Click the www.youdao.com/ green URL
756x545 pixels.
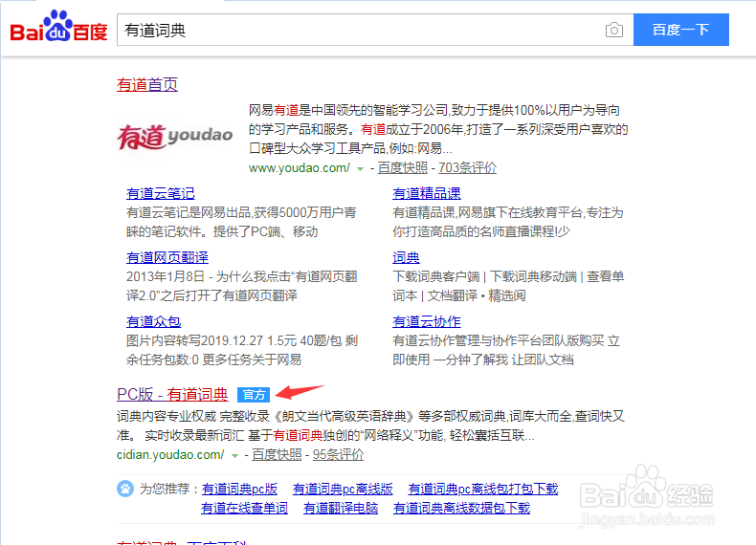300,167
